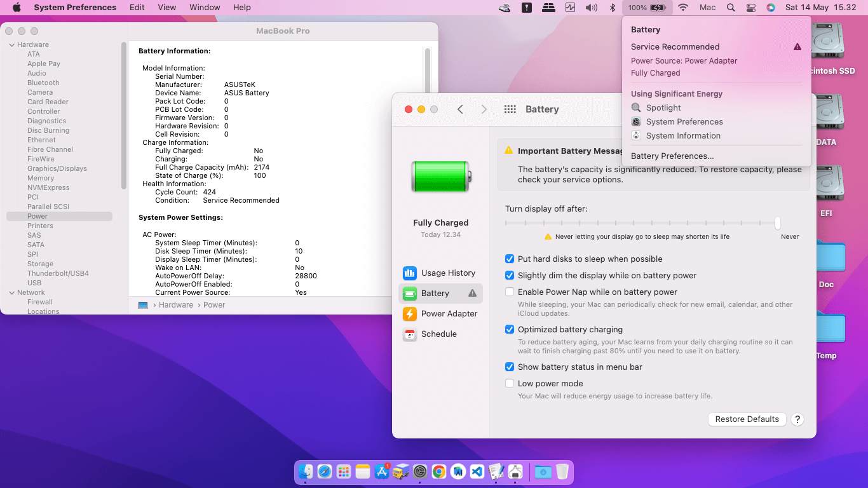
Task: Click the Activity monitor graph menu bar icon
Action: pos(570,8)
